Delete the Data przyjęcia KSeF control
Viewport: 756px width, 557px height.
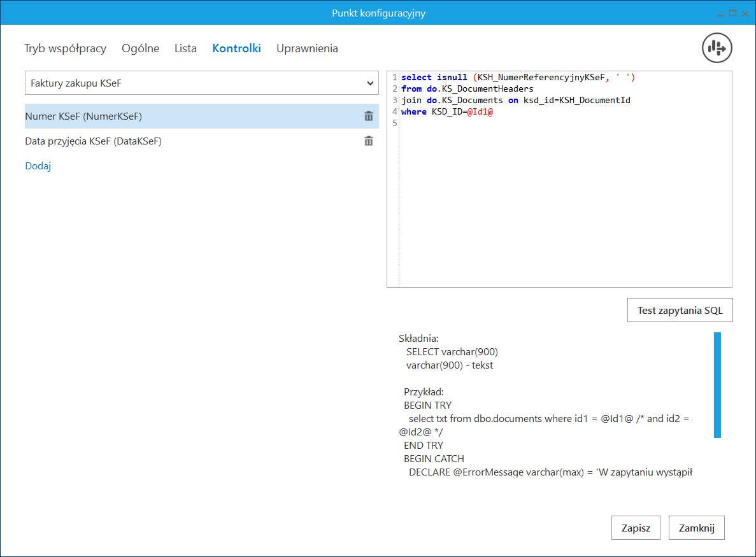368,141
